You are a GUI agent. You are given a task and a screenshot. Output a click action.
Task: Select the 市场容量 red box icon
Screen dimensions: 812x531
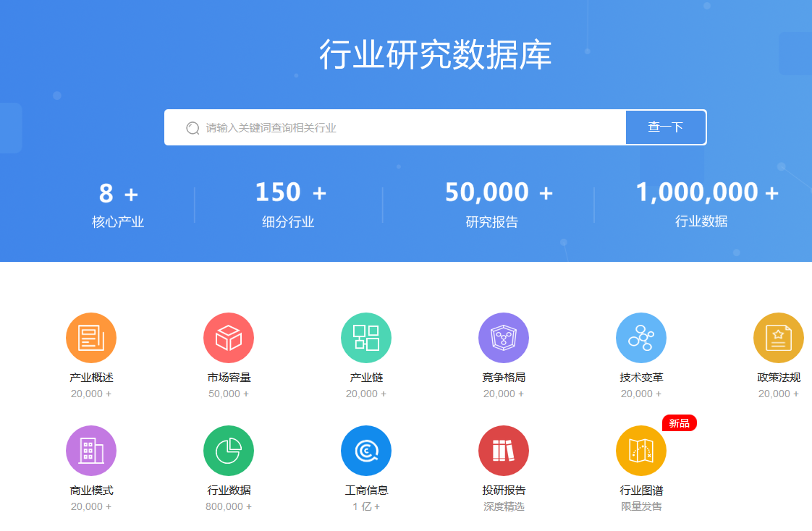pyautogui.click(x=228, y=337)
